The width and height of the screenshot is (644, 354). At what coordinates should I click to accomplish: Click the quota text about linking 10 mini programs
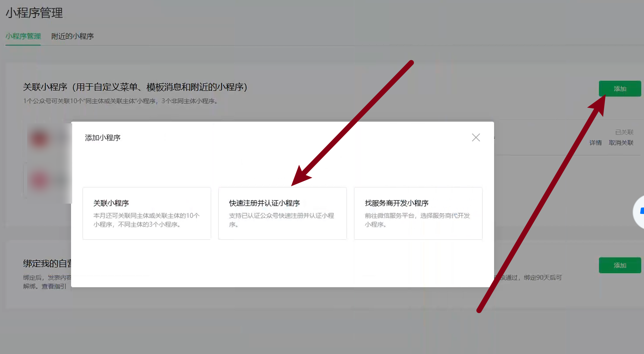click(x=120, y=101)
